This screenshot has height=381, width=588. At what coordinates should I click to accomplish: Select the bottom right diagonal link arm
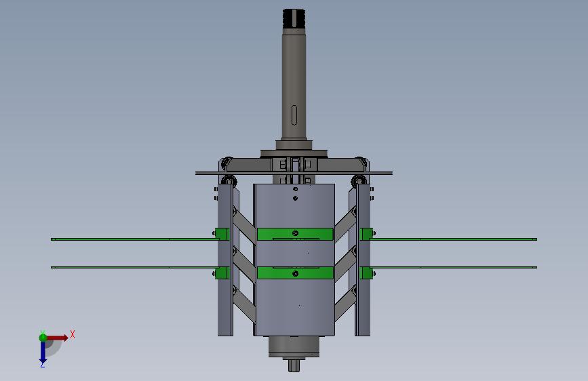[x=345, y=303]
